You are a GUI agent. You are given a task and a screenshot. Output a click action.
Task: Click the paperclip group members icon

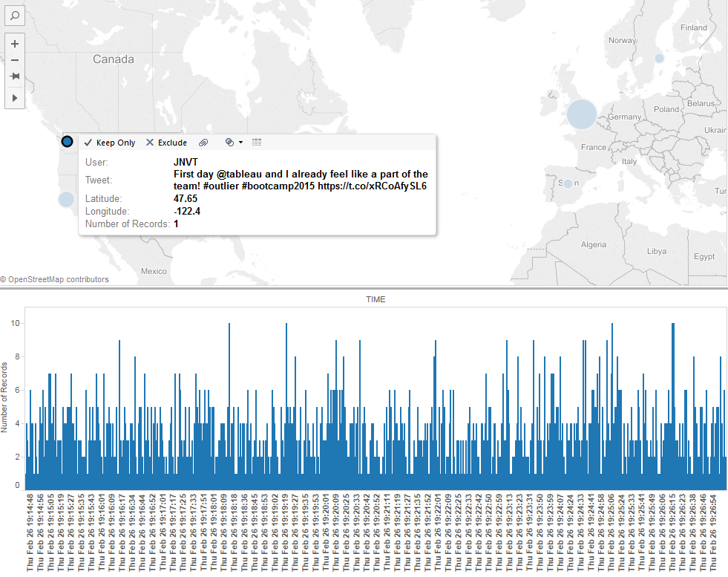(203, 143)
